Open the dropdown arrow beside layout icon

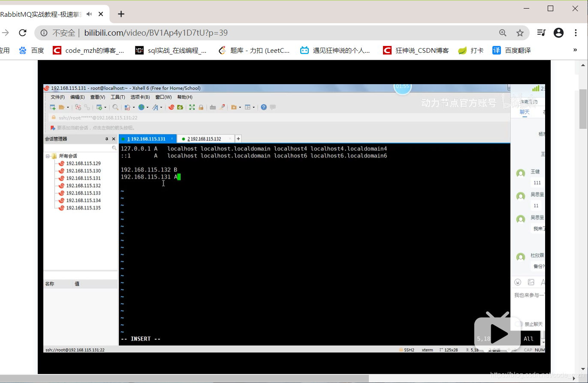point(253,107)
